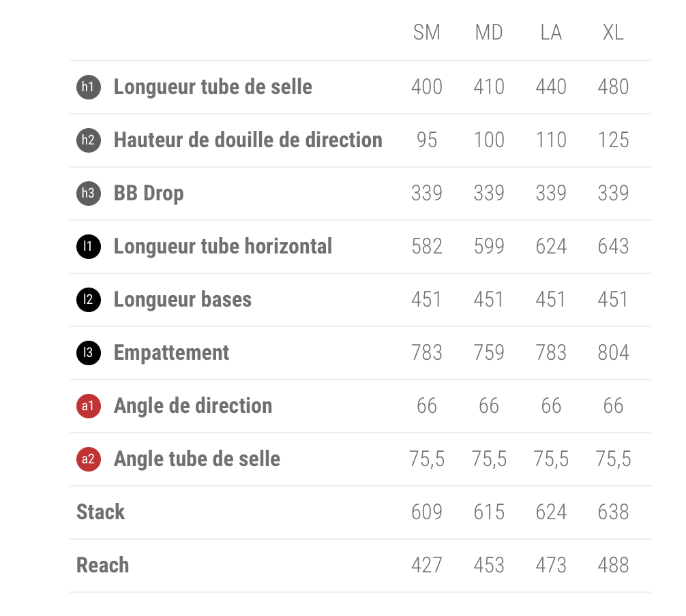Click the red a2 seat angle badge

tap(88, 459)
